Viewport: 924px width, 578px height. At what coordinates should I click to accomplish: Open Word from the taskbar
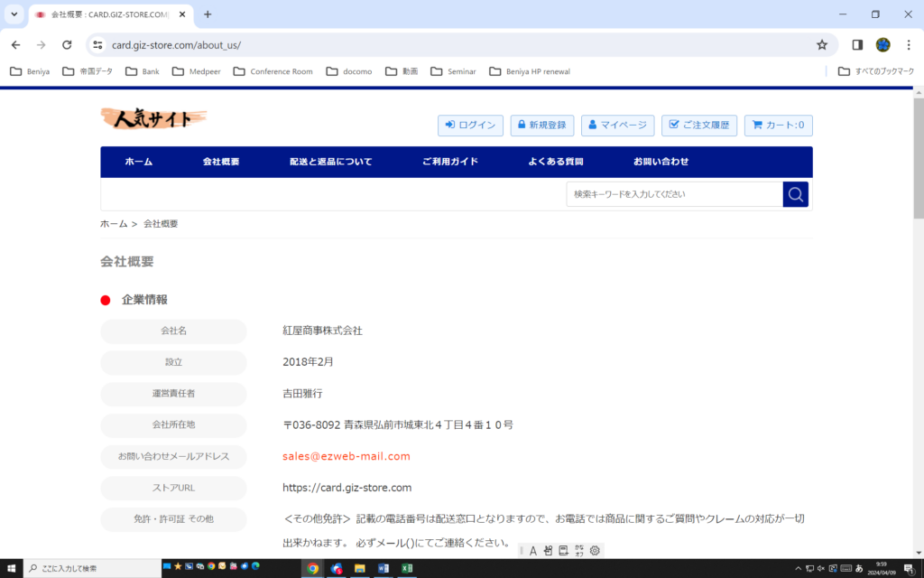(x=383, y=568)
